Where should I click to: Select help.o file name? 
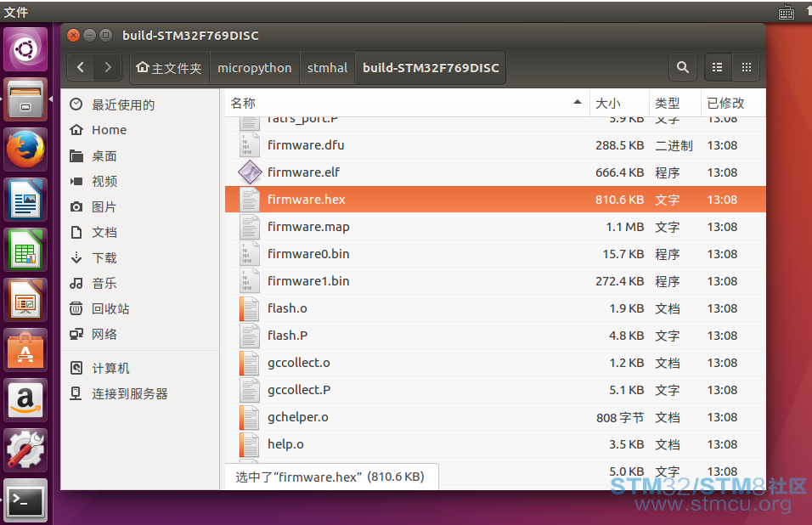click(285, 444)
